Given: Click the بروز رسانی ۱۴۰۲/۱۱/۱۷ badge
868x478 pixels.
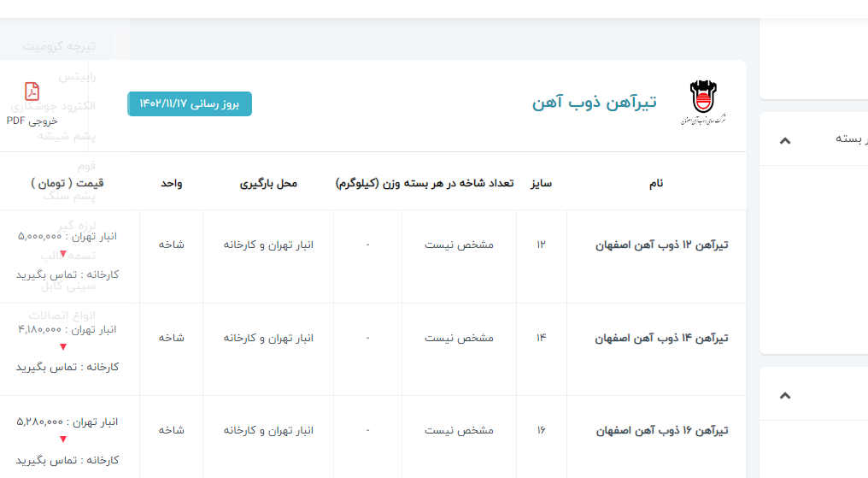Looking at the screenshot, I should point(190,103).
